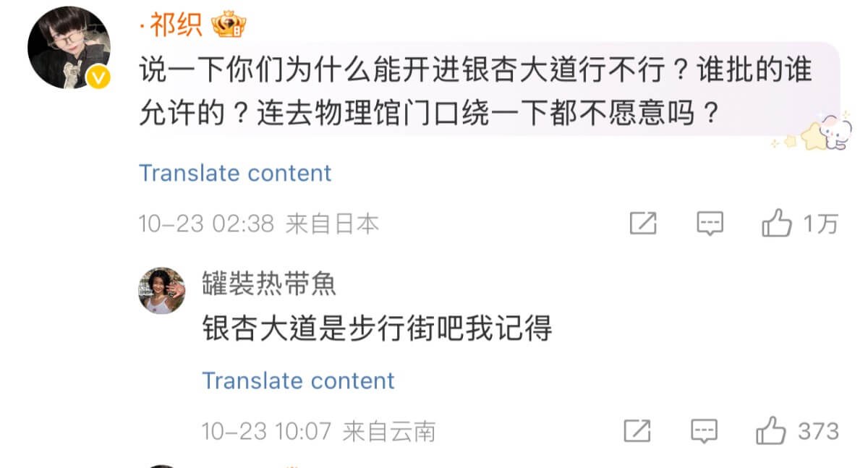Like 祁织's comment with thumbs-up icon
The height and width of the screenshot is (468, 868).
777,224
